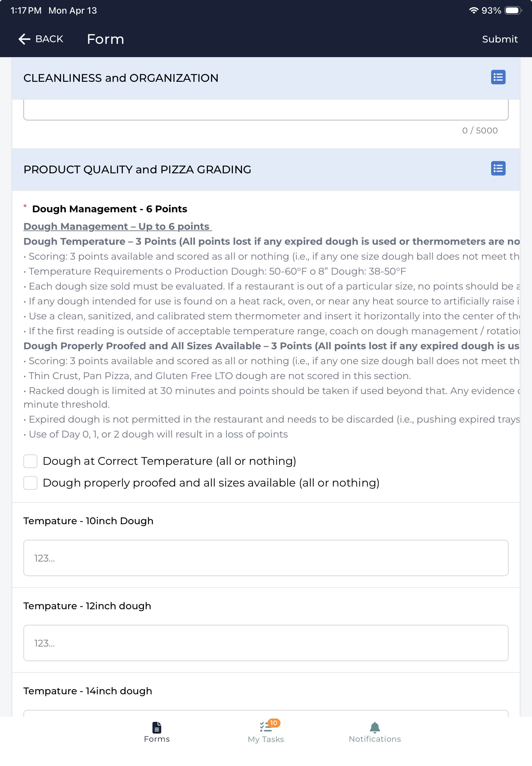Tap the Wi-Fi status icon

(473, 10)
